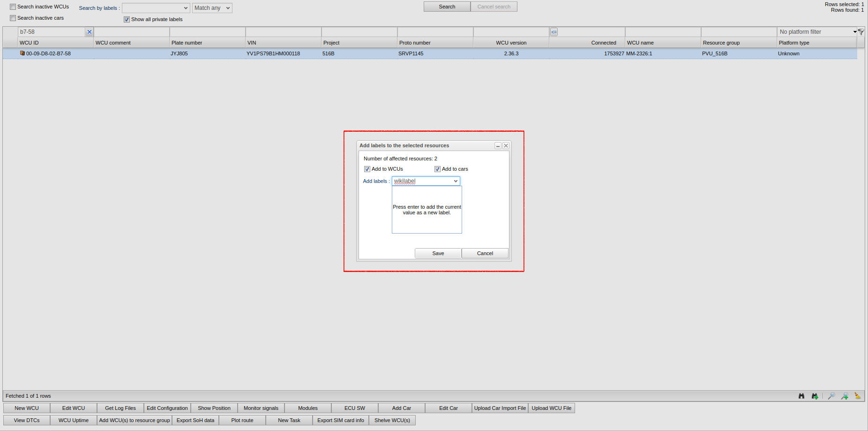Open the Match any dropdown

212,8
